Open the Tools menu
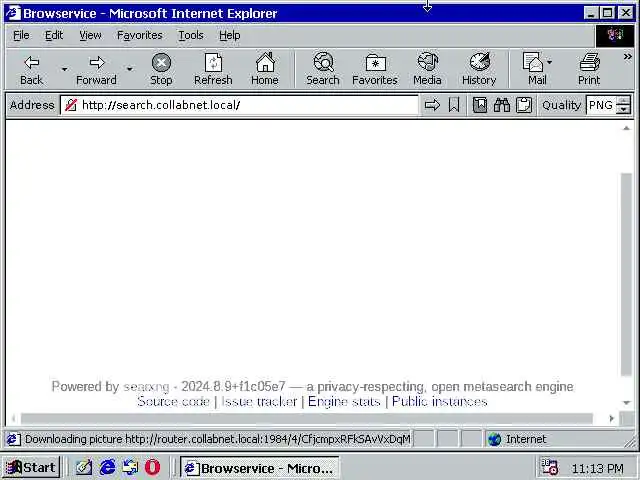The image size is (640, 480). pyautogui.click(x=191, y=36)
